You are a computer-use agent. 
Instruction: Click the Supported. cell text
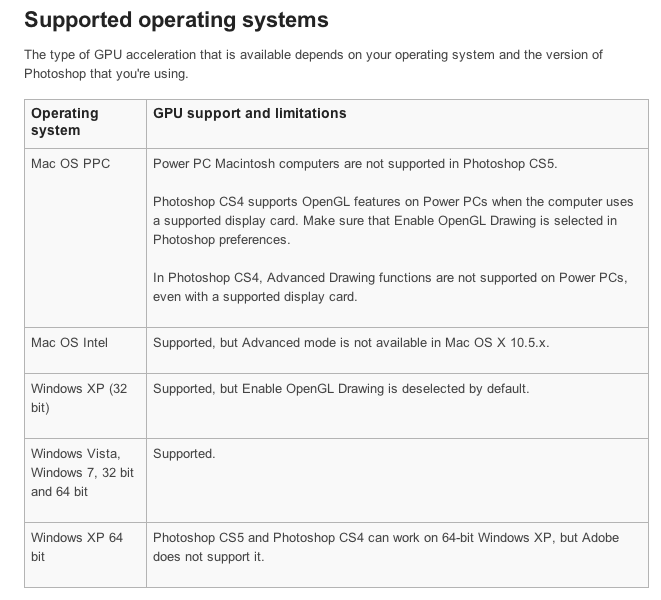184,454
